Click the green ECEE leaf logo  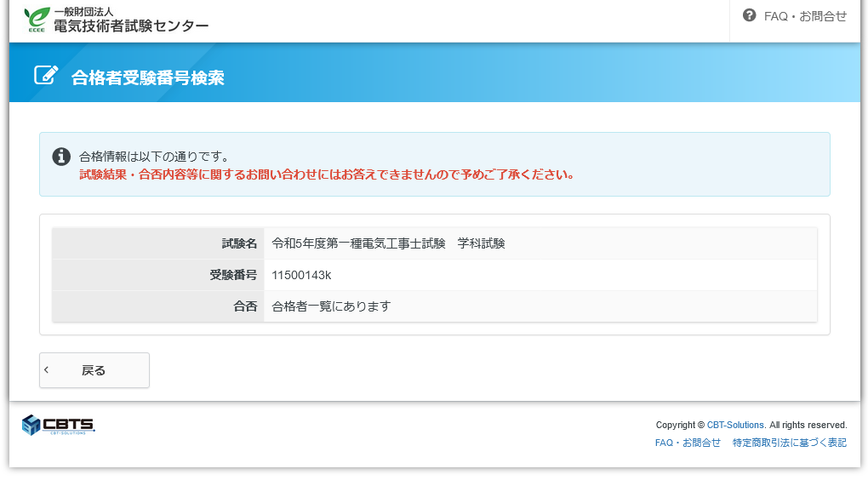point(37,19)
